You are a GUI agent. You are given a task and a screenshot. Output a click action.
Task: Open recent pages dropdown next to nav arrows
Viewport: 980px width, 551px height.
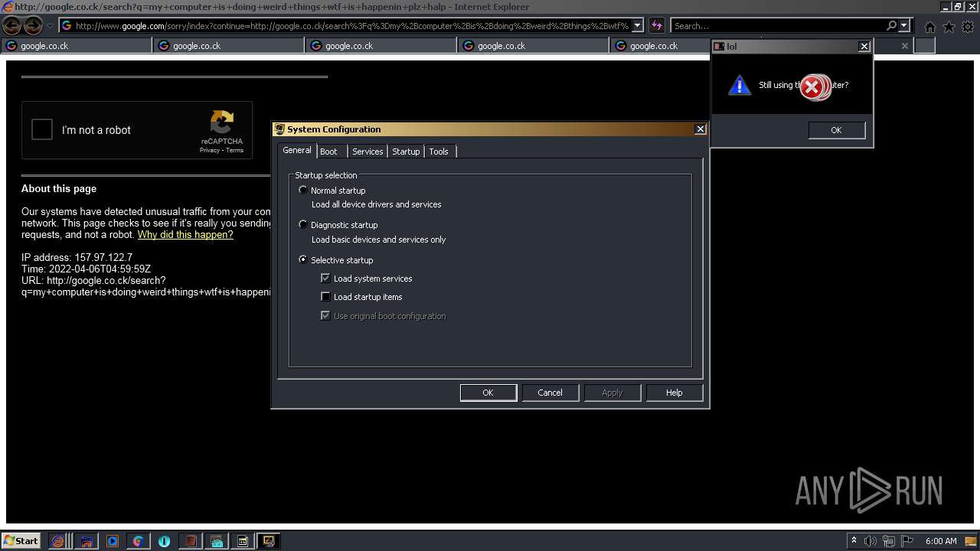50,26
